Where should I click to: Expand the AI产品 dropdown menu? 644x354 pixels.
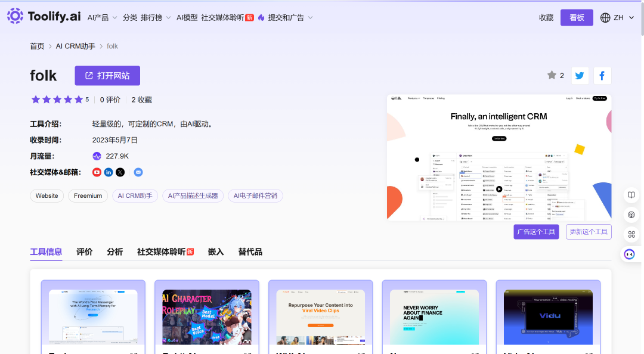[102, 18]
